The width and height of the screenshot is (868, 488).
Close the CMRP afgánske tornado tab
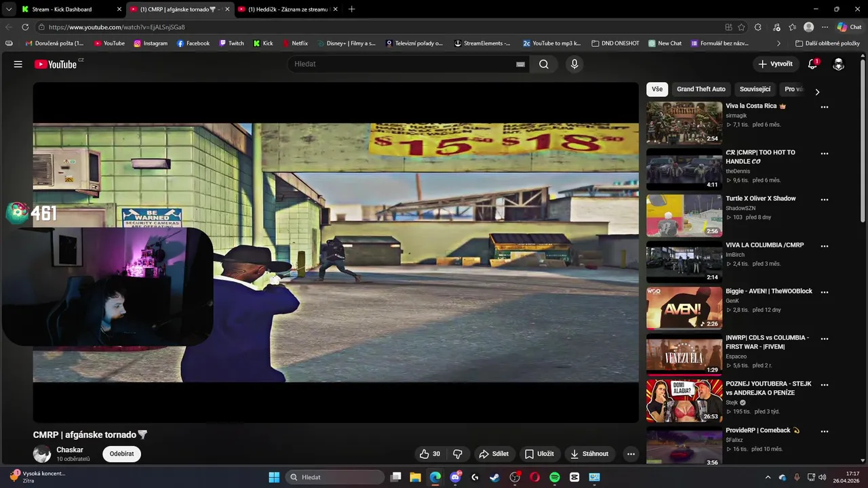(x=227, y=9)
